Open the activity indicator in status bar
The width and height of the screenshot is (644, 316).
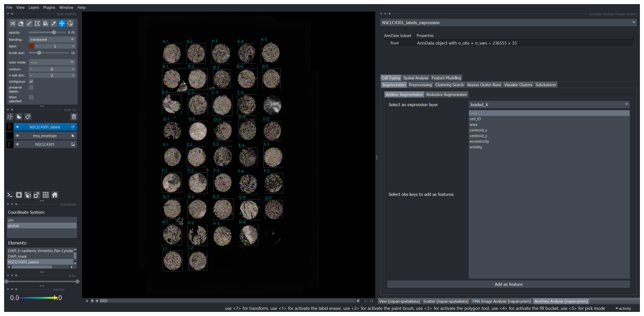[623, 309]
